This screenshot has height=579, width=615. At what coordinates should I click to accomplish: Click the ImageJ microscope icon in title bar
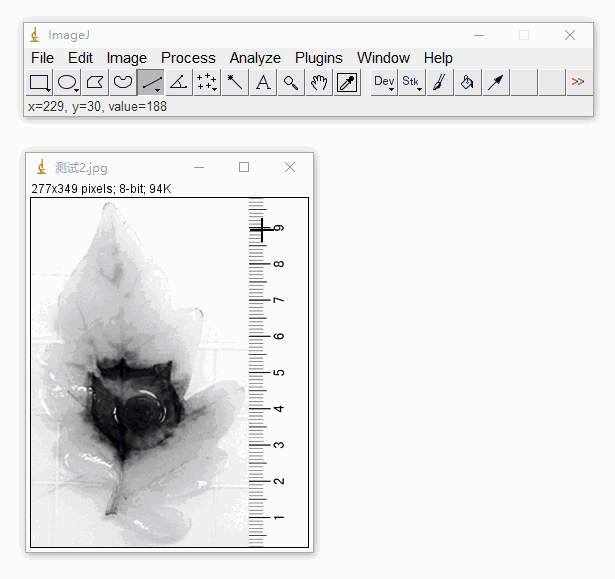[x=35, y=35]
